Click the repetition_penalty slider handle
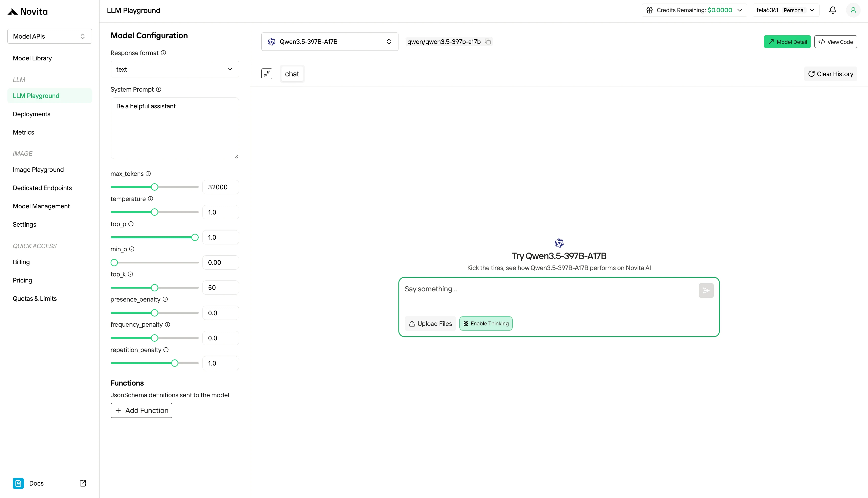This screenshot has height=498, width=868. pos(175,363)
